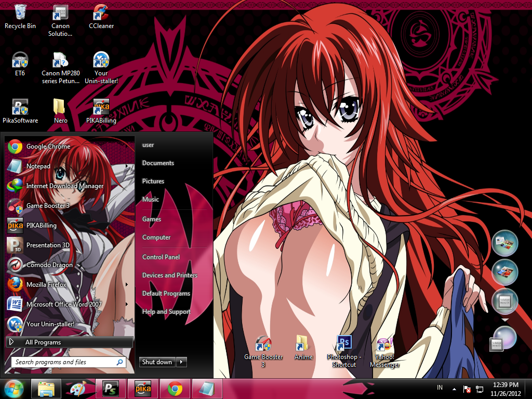Screen dimensions: 532x399
Task: Open Windows Explorer from the taskbar
Action: tap(46, 388)
